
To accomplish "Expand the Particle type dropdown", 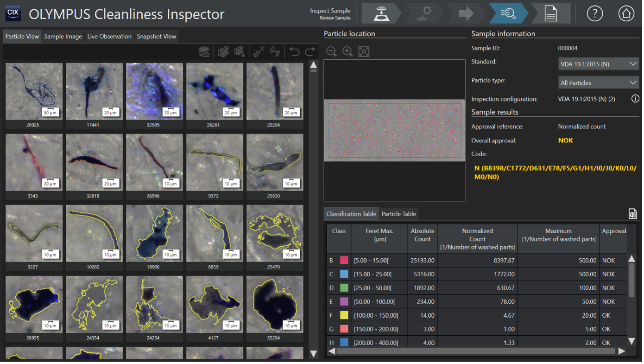I will tap(598, 83).
